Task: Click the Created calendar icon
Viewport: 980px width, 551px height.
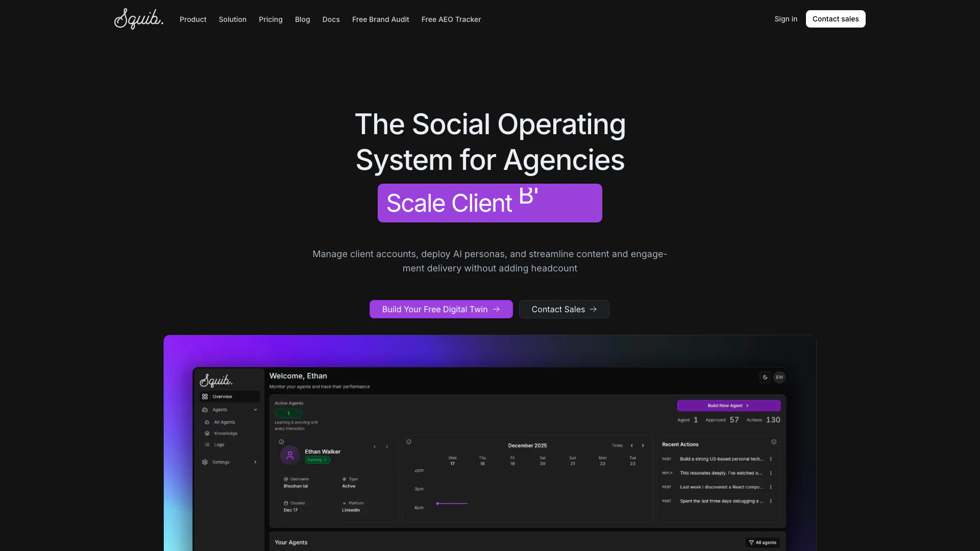Action: (x=286, y=503)
